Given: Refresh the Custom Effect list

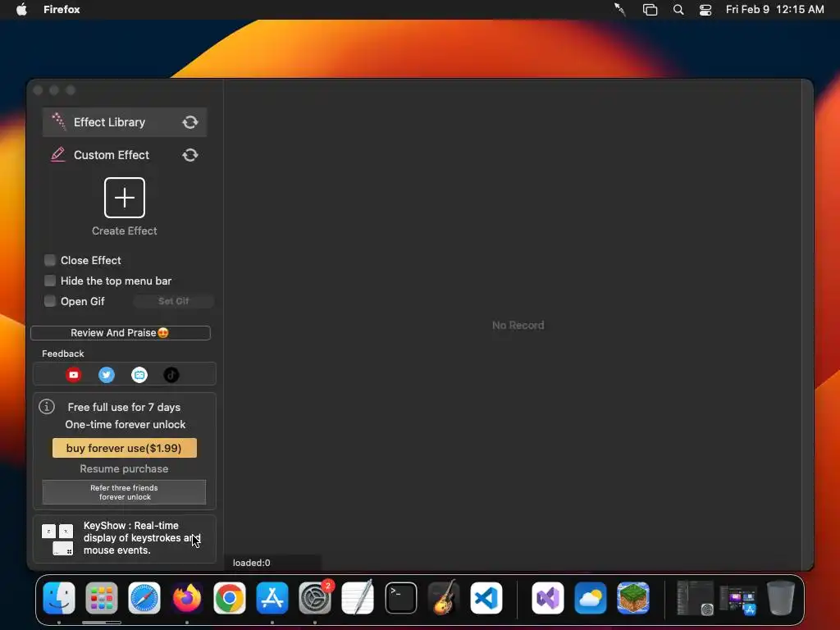Looking at the screenshot, I should [190, 155].
